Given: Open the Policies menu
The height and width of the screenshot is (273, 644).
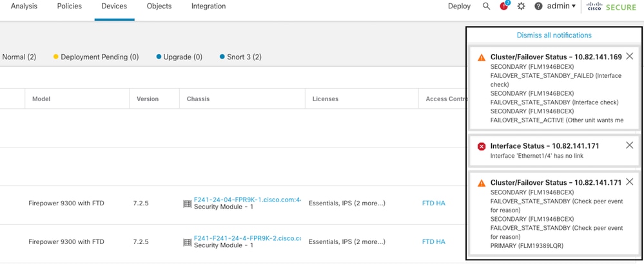Looking at the screenshot, I should (x=70, y=6).
